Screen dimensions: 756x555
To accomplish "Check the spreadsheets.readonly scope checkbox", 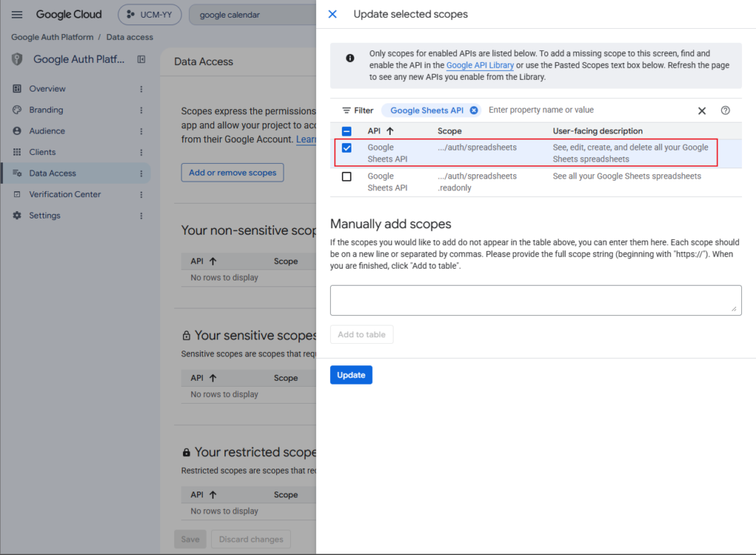I will pyautogui.click(x=347, y=177).
